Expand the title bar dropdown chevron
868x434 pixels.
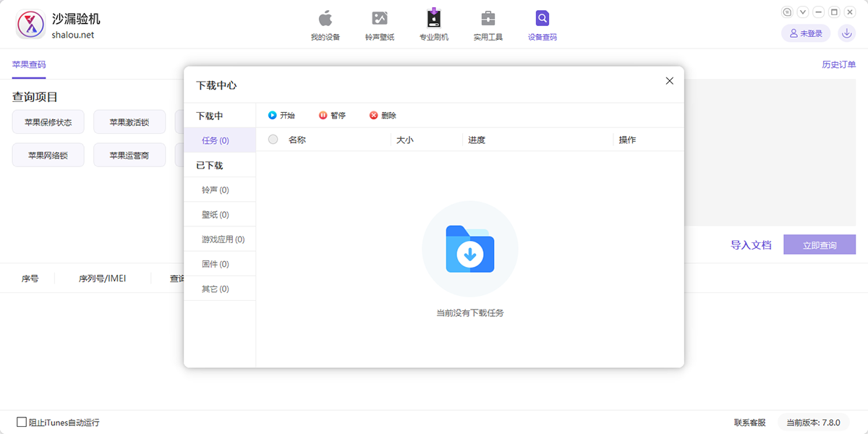(803, 12)
